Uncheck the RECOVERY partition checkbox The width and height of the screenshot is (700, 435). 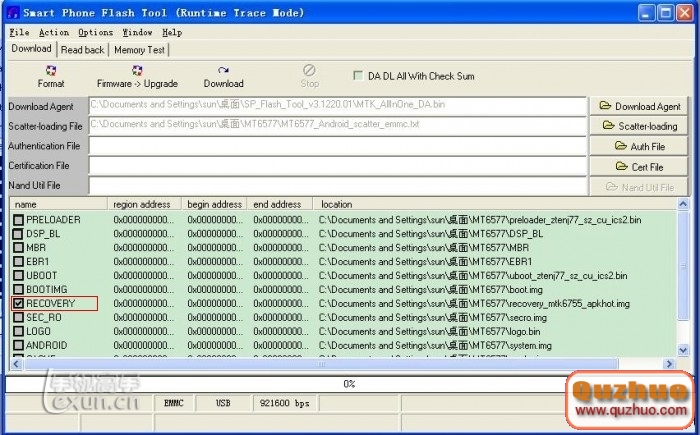pyautogui.click(x=18, y=303)
